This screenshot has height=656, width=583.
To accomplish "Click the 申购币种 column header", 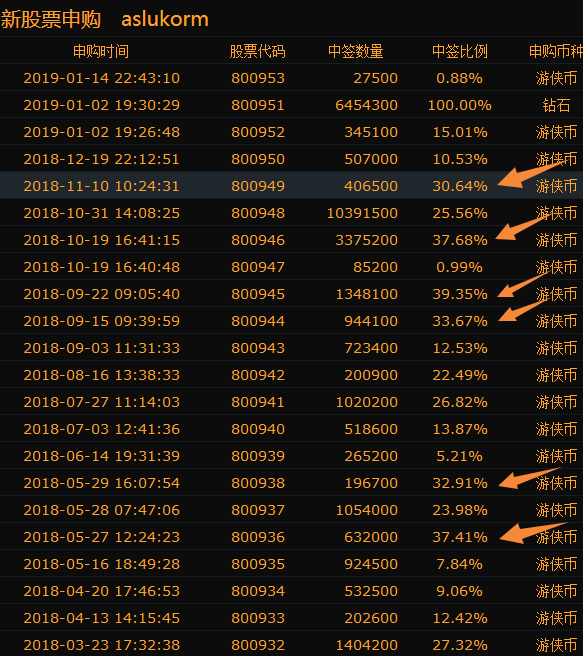I will tap(556, 51).
